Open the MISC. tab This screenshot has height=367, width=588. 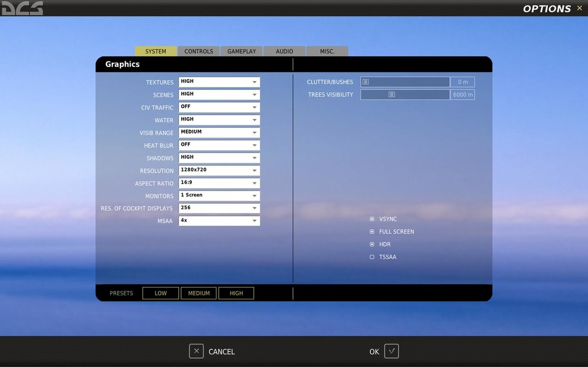point(328,51)
